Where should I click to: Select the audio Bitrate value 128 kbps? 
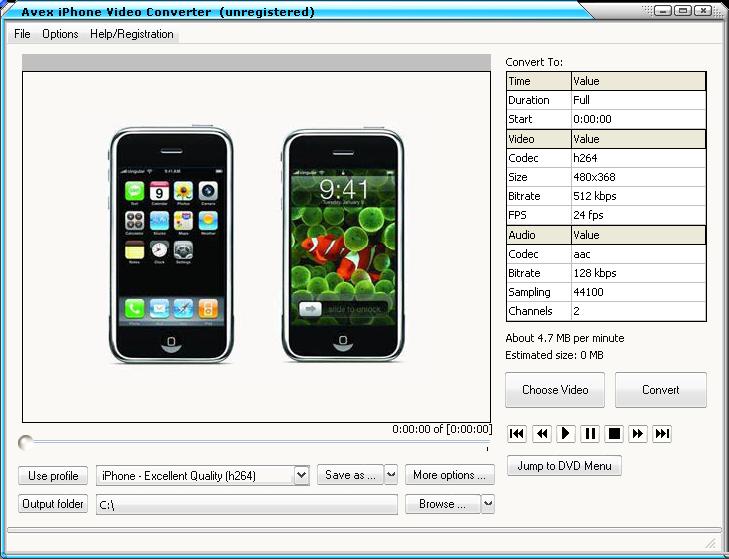638,273
